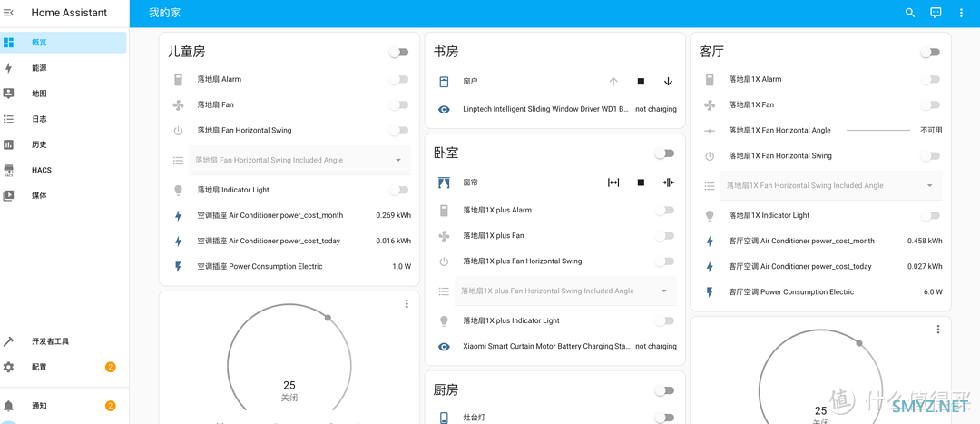Image resolution: width=980 pixels, height=424 pixels.
Task: Toggle 落地扇 Alarm switch in 儿童房
Action: point(398,79)
